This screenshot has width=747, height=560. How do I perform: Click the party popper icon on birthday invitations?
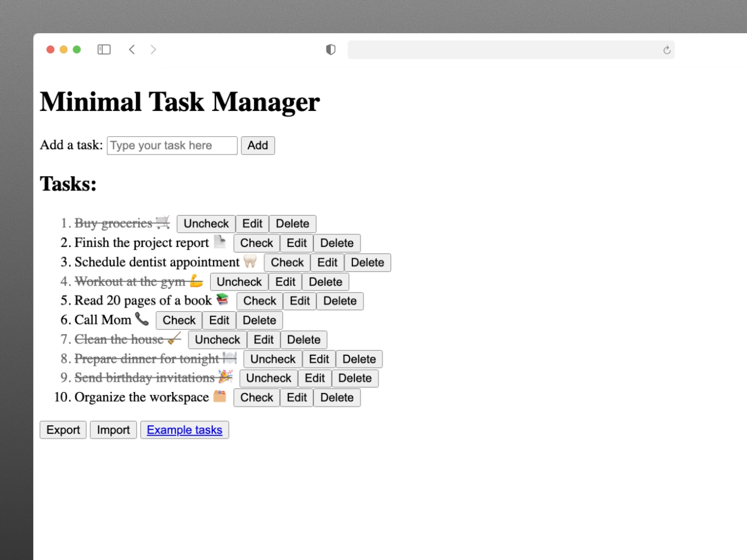point(225,377)
